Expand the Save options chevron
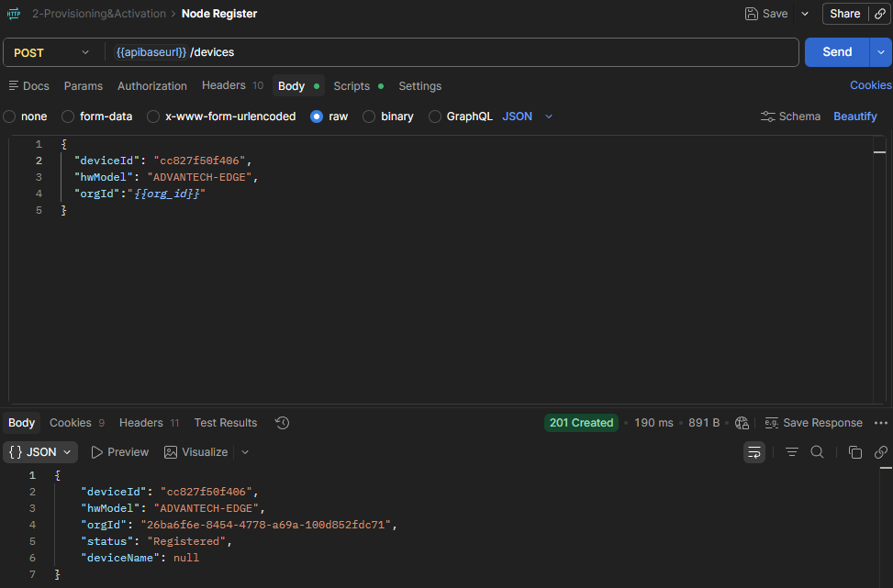This screenshot has height=588, width=893. (805, 14)
